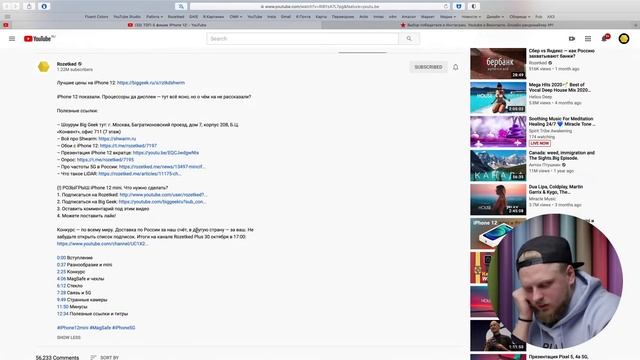The height and width of the screenshot is (360, 640).
Task: Open the YouTube Studio bookmark
Action: pyautogui.click(x=127, y=17)
